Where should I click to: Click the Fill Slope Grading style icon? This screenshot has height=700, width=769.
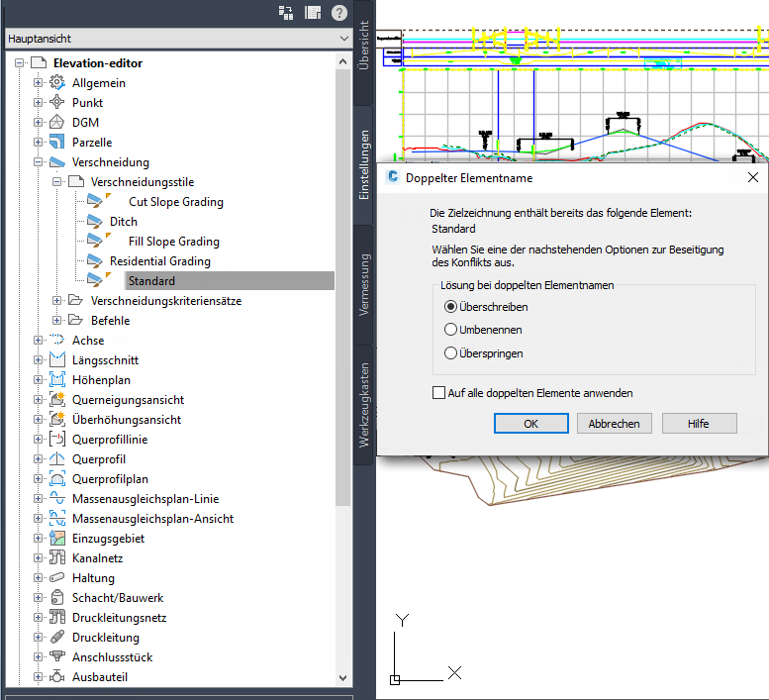pos(95,241)
